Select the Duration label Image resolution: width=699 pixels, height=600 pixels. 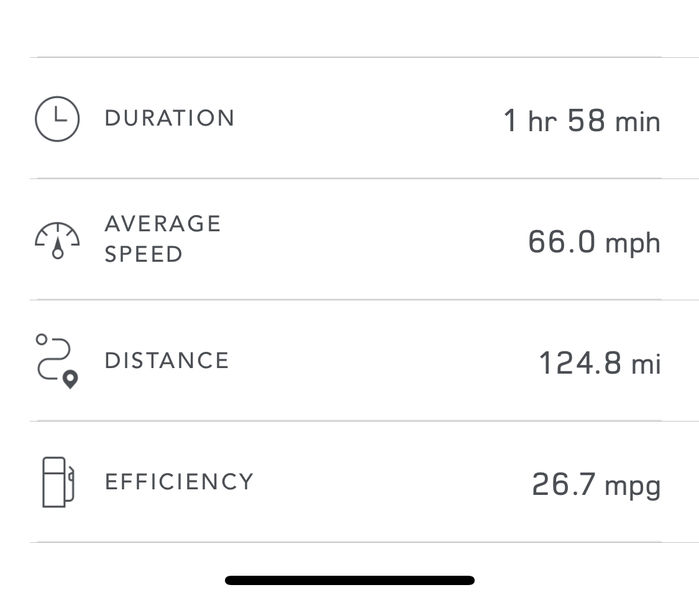point(169,118)
